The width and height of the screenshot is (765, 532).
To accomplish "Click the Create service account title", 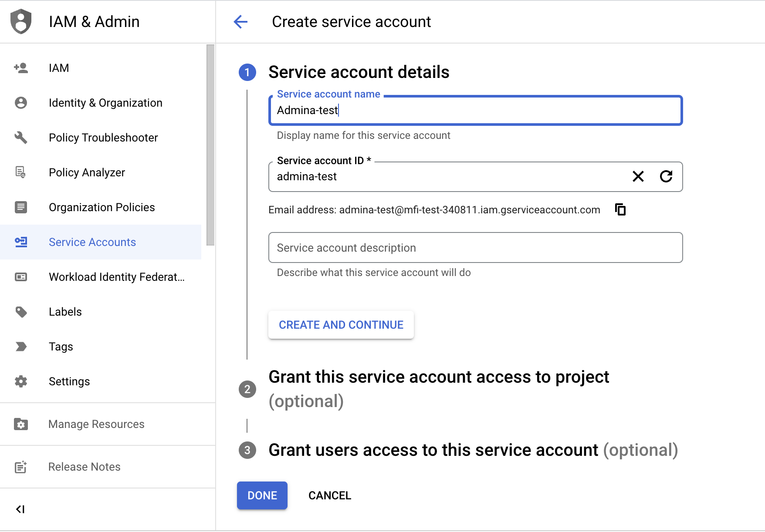I will (x=352, y=22).
